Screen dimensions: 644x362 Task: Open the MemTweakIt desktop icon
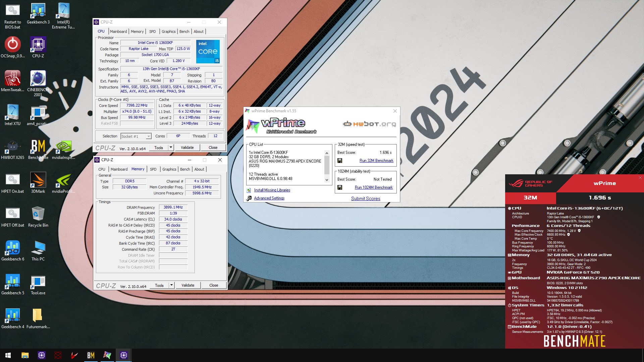[x=13, y=81]
